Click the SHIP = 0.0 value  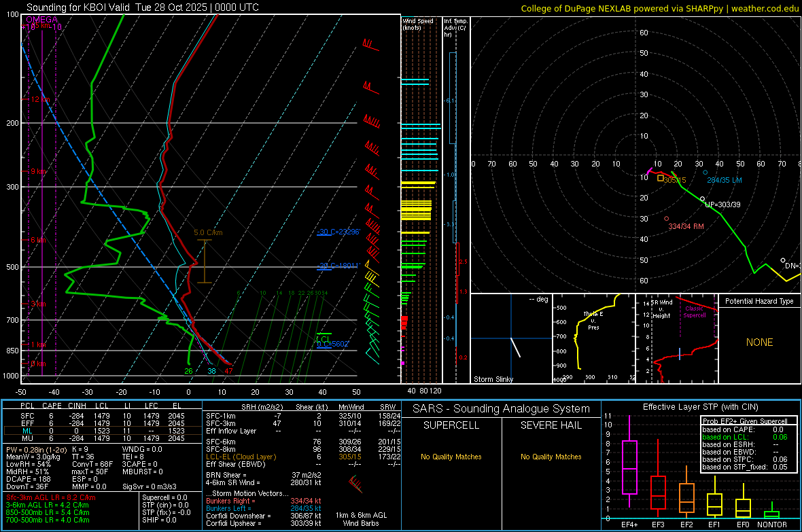159,520
